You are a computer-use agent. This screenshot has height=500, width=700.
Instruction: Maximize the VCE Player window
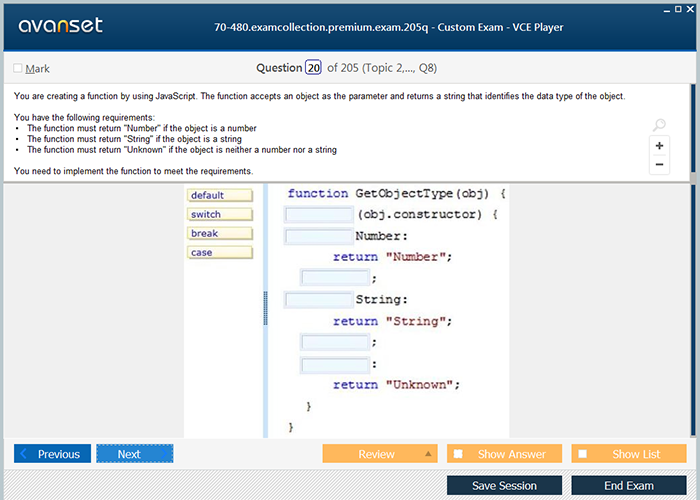click(x=678, y=9)
